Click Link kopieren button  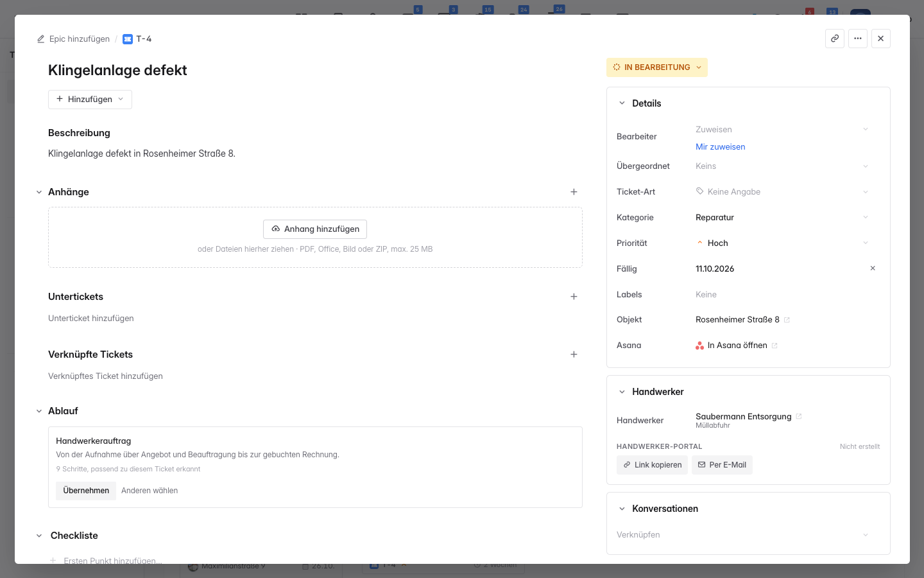click(x=652, y=465)
